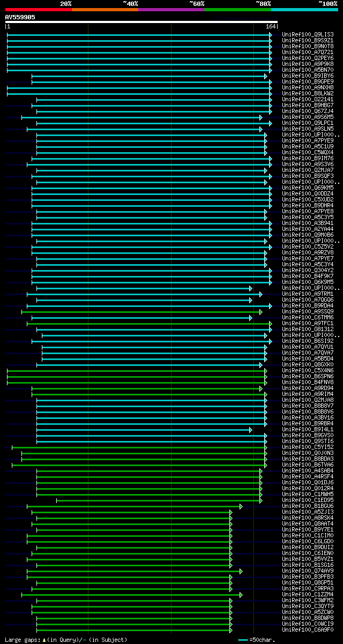This screenshot has height=644, width=343.
Task: Click the Large gaps legend text
Action: click(66, 640)
